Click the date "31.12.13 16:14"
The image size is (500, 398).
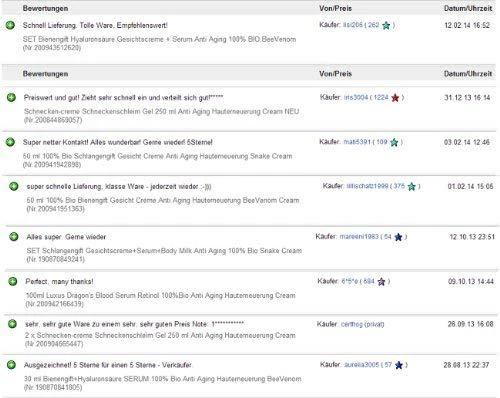coord(467,97)
